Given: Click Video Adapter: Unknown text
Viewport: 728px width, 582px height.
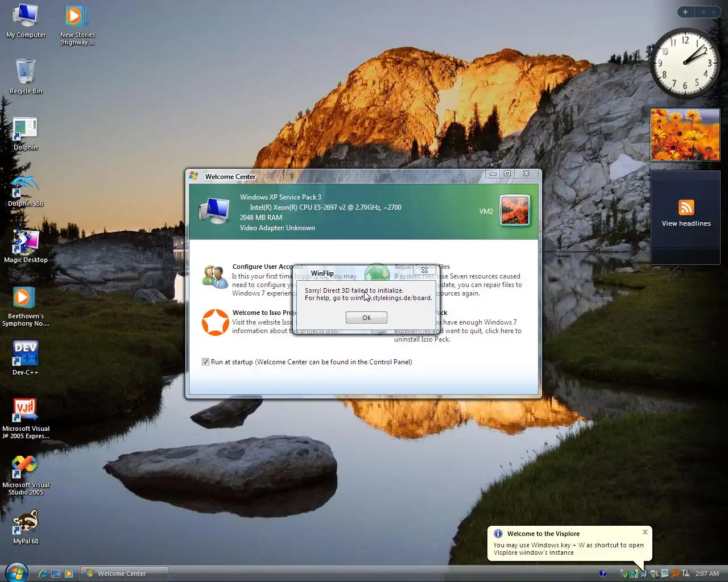Looking at the screenshot, I should (277, 228).
